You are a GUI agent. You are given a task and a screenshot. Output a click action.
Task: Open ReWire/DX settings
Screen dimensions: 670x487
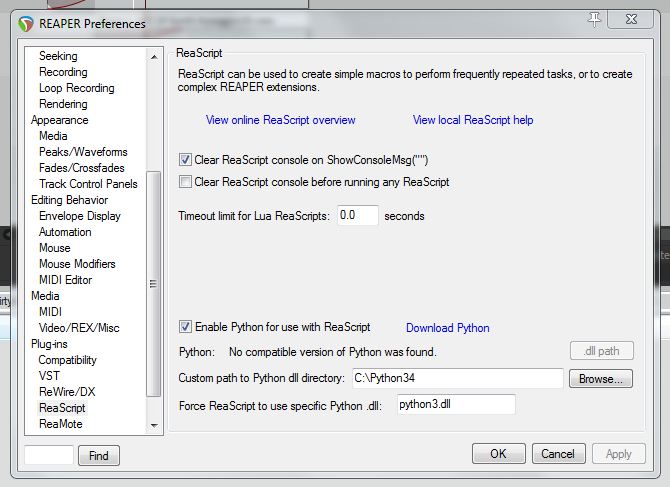[67, 392]
